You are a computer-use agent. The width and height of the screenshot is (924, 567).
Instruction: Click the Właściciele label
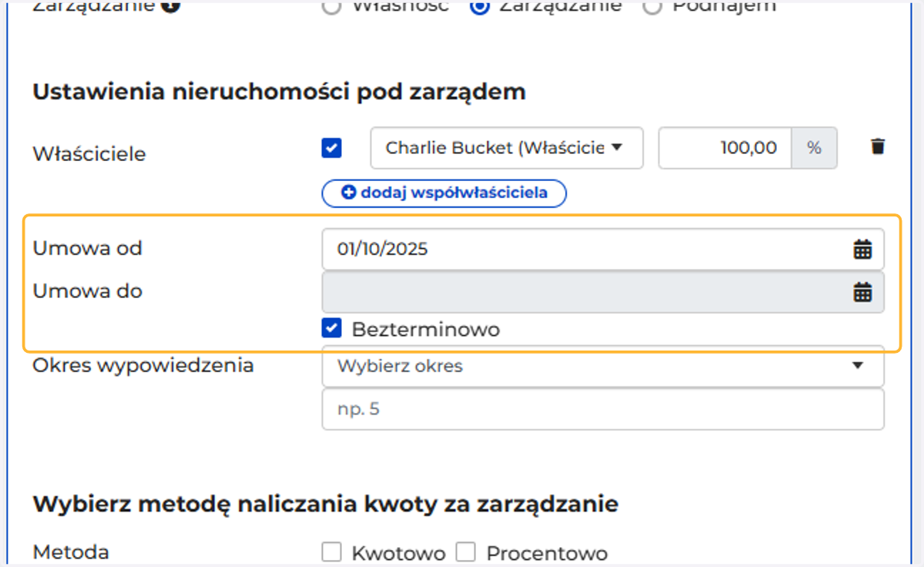[x=89, y=154]
